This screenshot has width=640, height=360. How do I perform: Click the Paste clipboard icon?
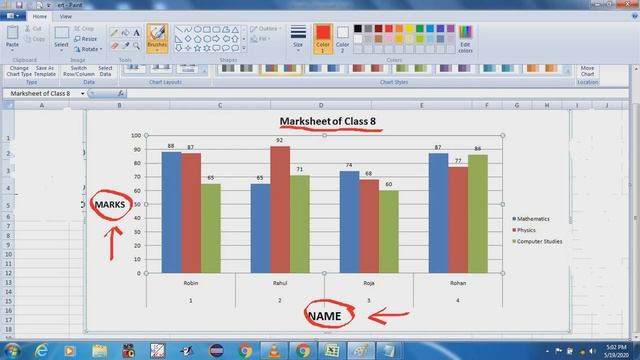coord(12,33)
